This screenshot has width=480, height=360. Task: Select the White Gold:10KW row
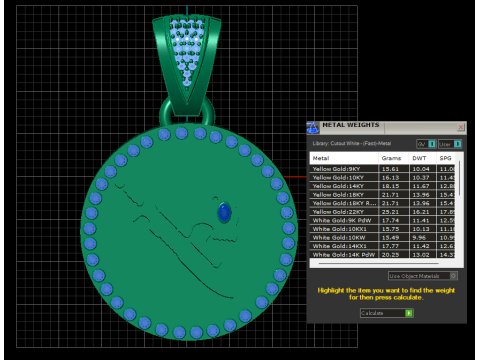click(382, 238)
